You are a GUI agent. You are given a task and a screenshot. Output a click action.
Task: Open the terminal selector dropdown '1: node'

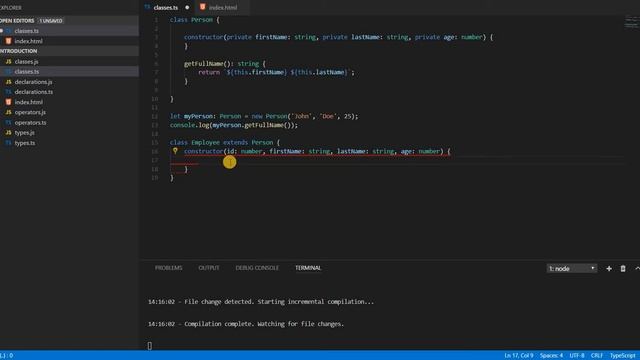point(571,268)
